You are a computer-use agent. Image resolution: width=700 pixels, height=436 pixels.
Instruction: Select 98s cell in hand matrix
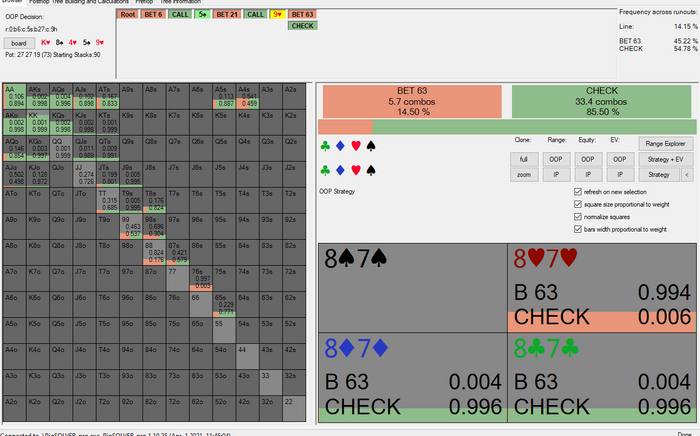[x=154, y=226]
